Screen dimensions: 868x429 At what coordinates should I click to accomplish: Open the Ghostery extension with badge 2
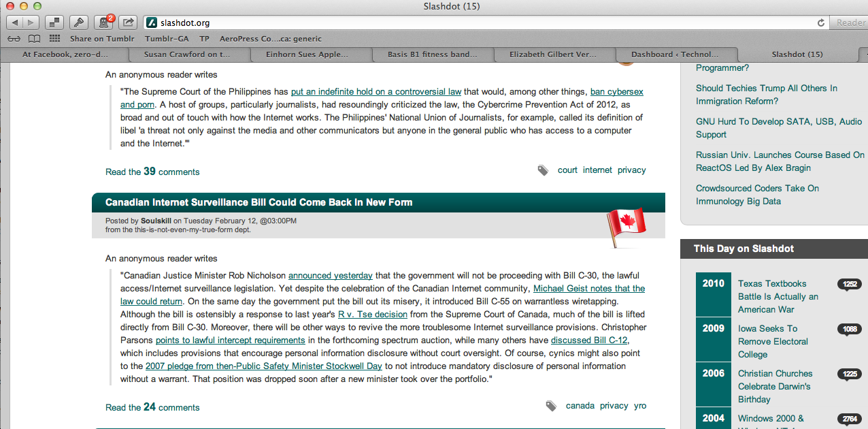tap(104, 22)
